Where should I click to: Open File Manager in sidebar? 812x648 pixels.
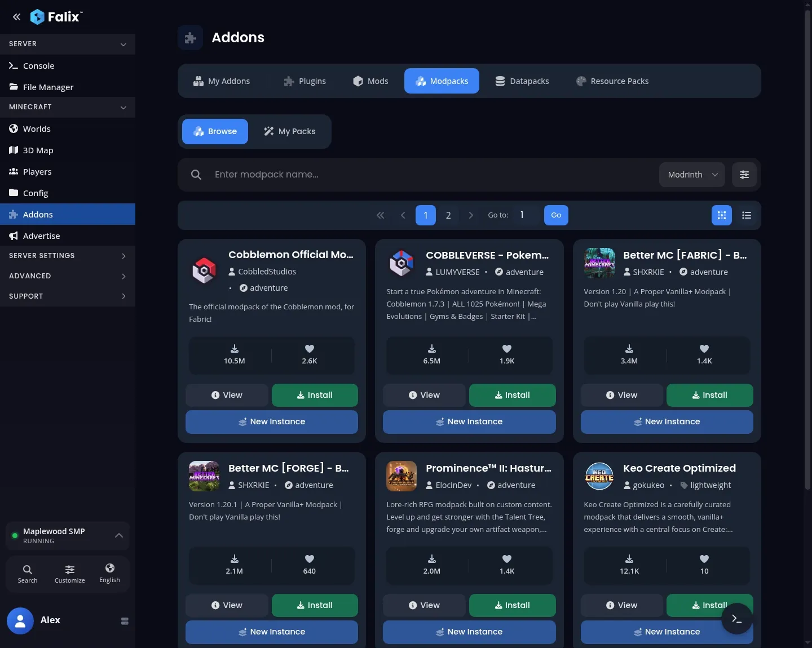tap(68, 87)
